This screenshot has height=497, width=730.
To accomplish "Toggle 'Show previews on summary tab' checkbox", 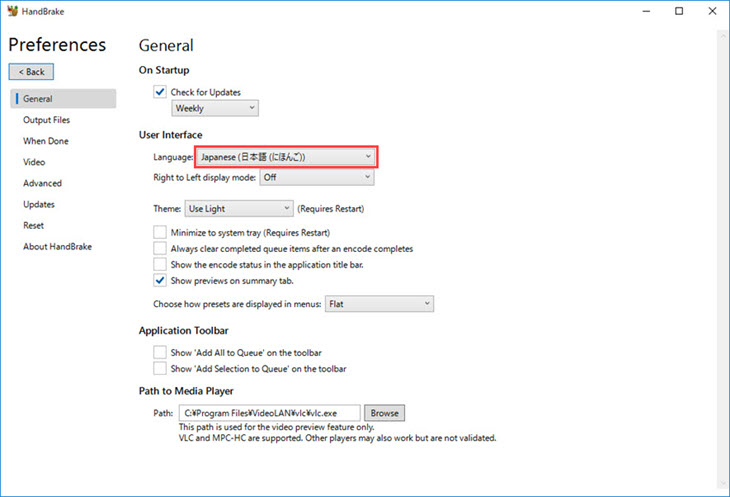I will [x=160, y=280].
